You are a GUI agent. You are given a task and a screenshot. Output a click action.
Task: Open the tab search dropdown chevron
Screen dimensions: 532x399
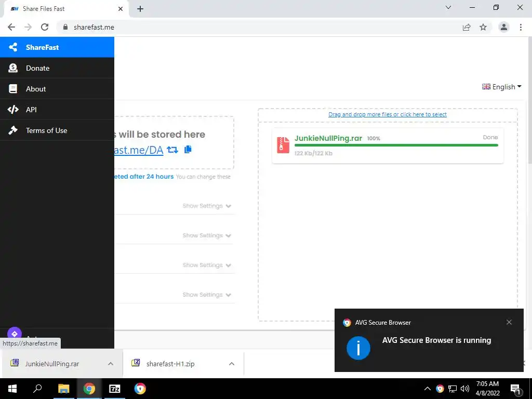448,7
